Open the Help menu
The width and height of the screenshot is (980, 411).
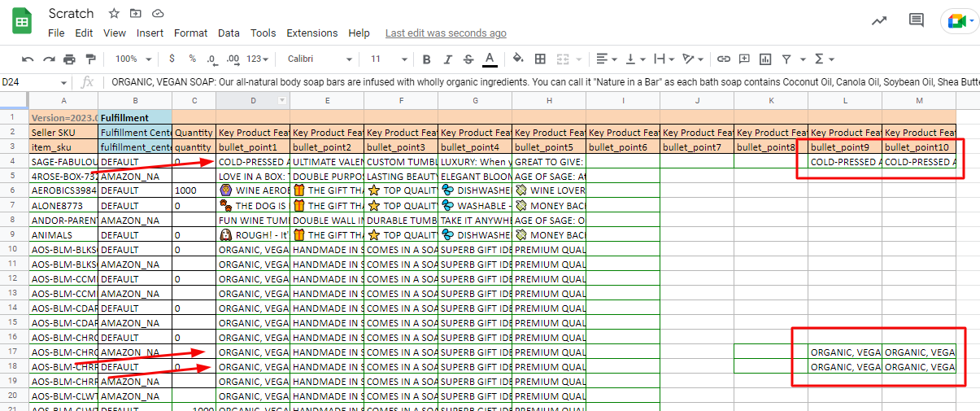(359, 33)
